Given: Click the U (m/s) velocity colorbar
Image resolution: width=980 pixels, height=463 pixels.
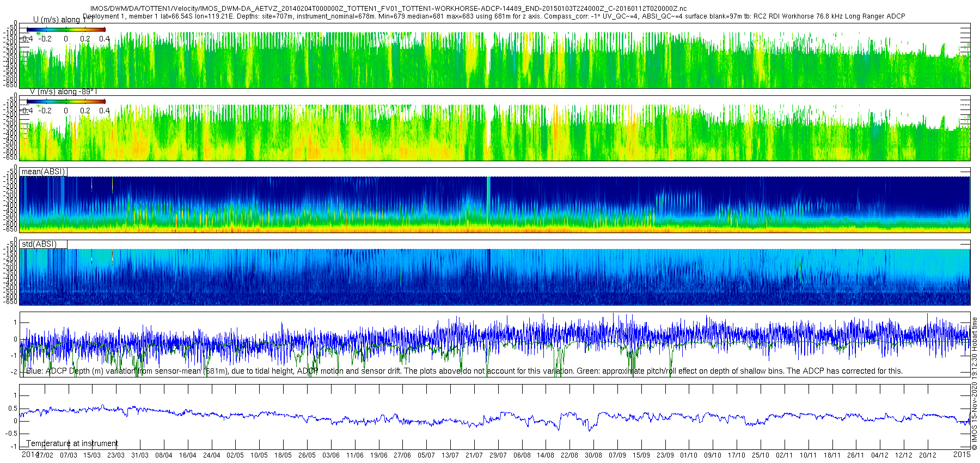Looking at the screenshot, I should tap(66, 29).
